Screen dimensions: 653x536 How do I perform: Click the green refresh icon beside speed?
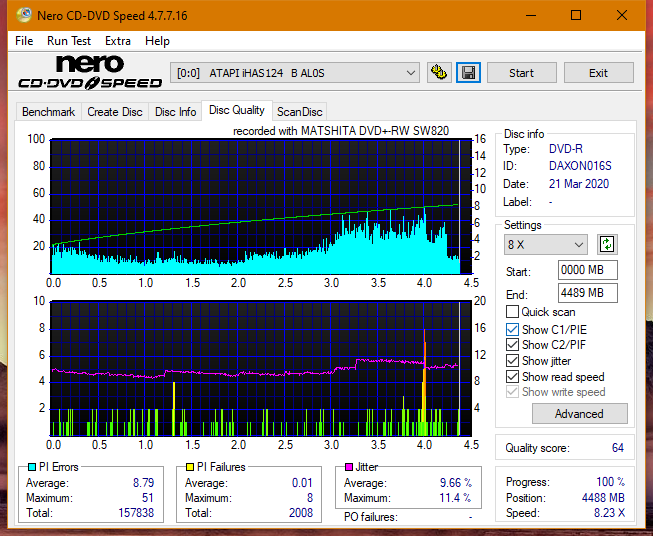[x=607, y=244]
